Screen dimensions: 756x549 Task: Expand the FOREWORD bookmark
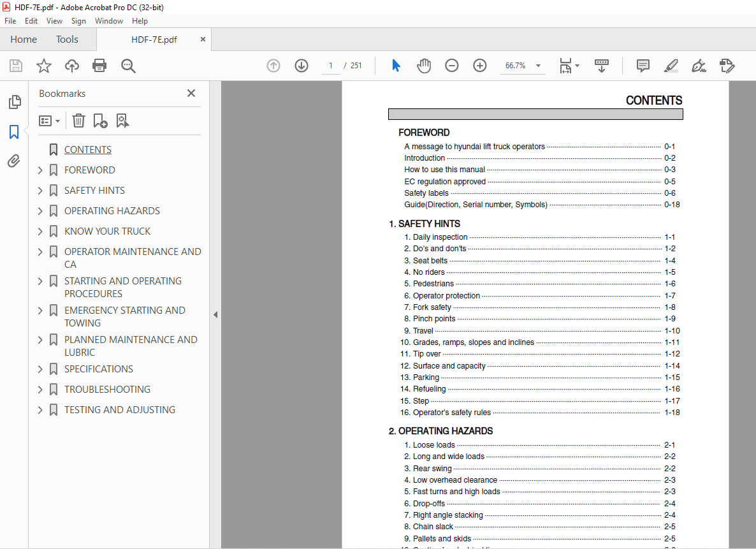pos(40,170)
